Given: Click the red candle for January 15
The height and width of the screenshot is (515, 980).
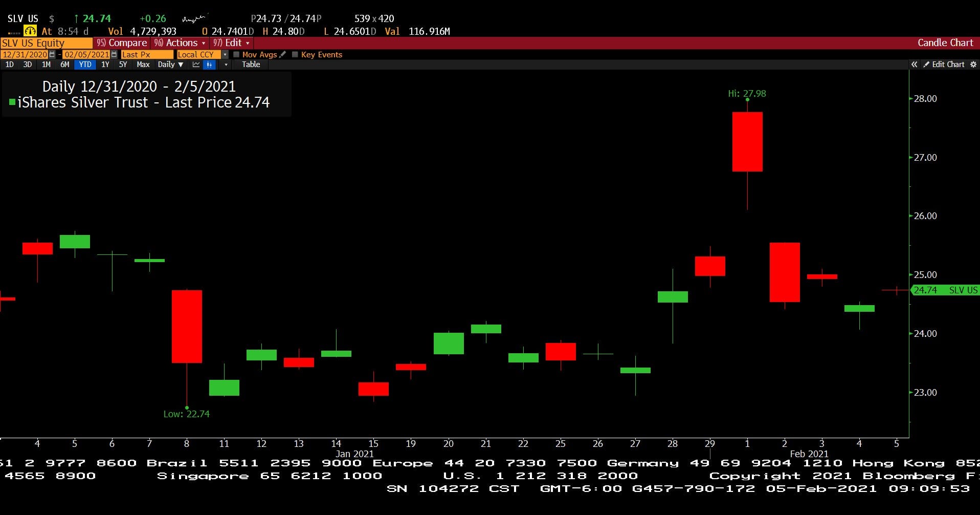Looking at the screenshot, I should pyautogui.click(x=373, y=389).
